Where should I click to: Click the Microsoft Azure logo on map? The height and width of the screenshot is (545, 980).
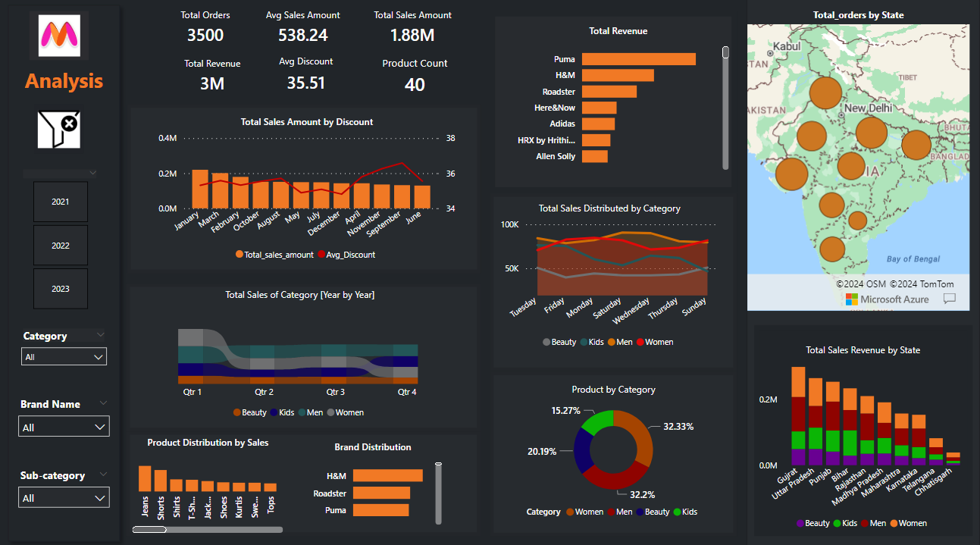coord(887,299)
